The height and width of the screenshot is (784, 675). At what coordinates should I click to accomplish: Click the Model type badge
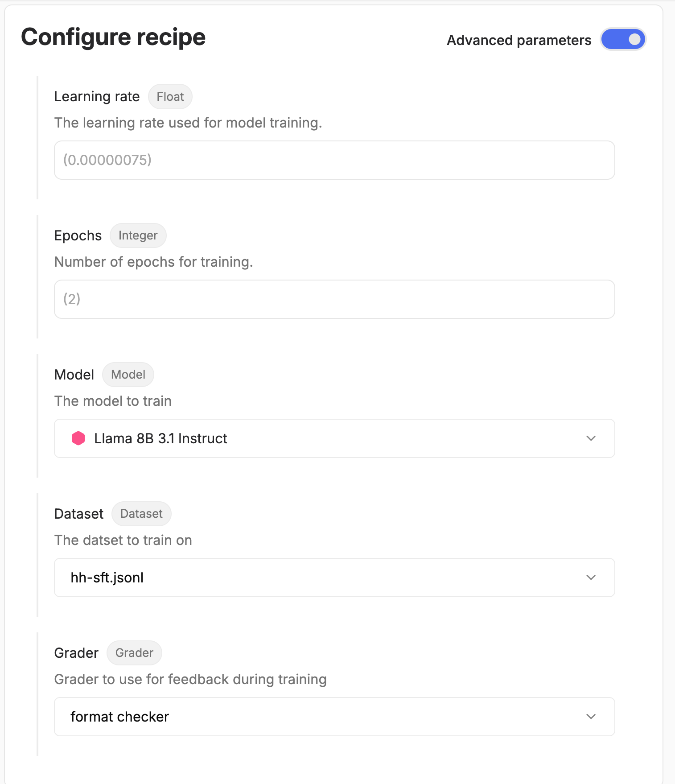(x=128, y=375)
